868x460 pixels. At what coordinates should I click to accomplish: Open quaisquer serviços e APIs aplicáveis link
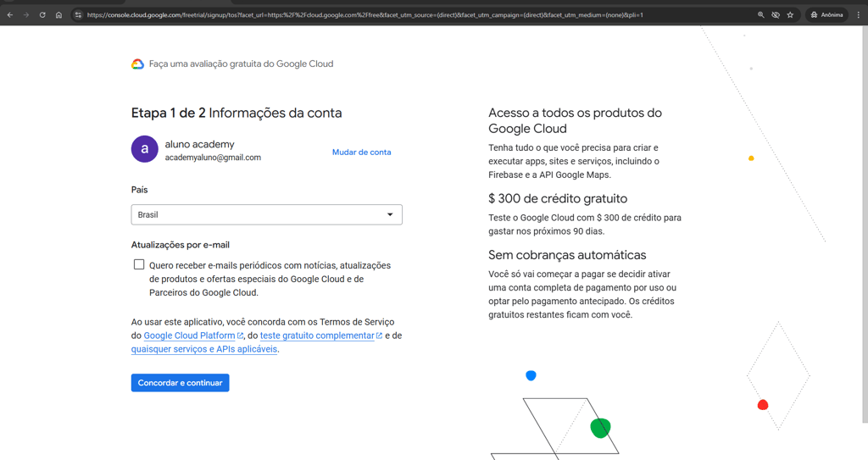point(204,349)
